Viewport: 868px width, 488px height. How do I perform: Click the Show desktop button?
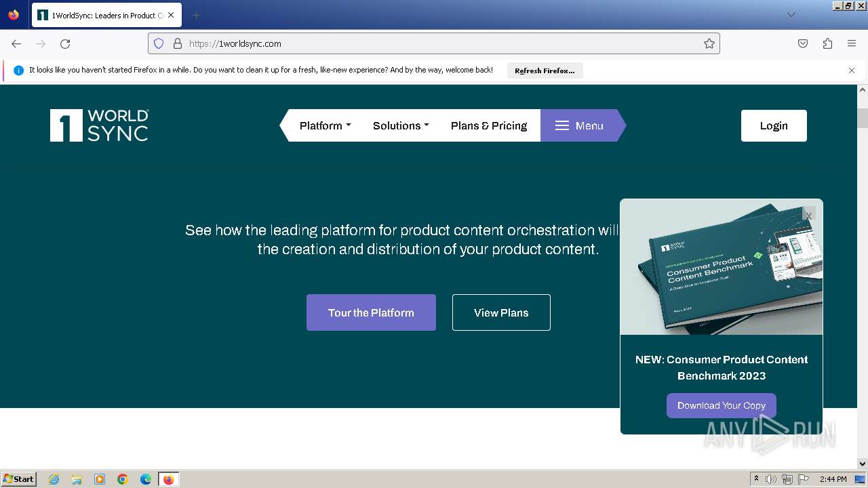tap(861, 479)
